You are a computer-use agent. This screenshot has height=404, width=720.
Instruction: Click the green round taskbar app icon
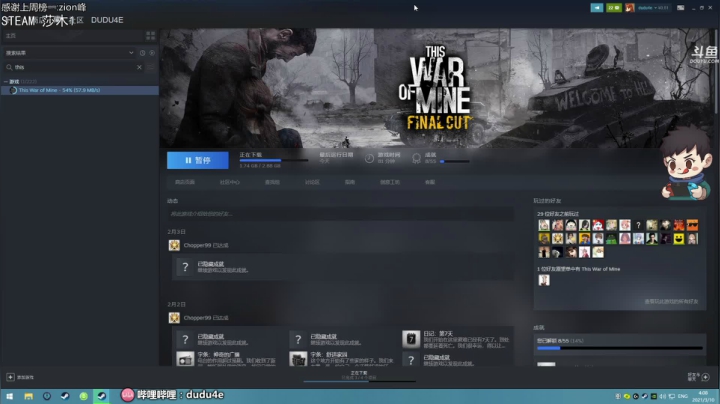point(83,396)
